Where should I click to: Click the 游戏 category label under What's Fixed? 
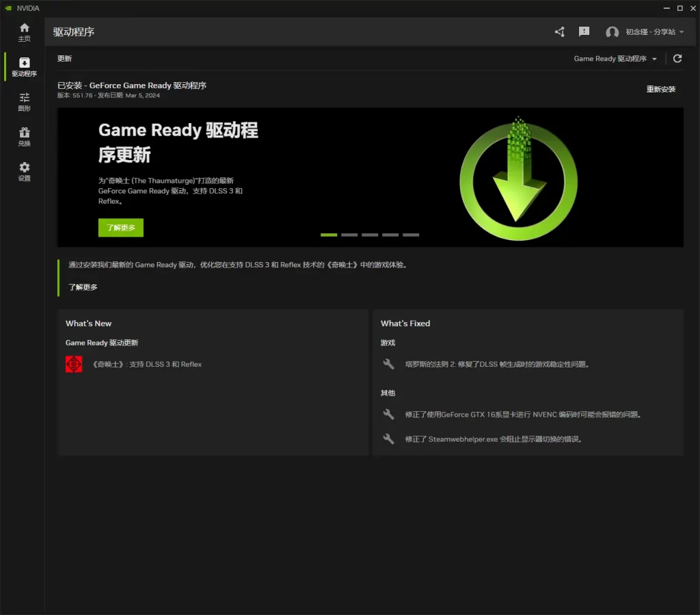click(x=388, y=343)
